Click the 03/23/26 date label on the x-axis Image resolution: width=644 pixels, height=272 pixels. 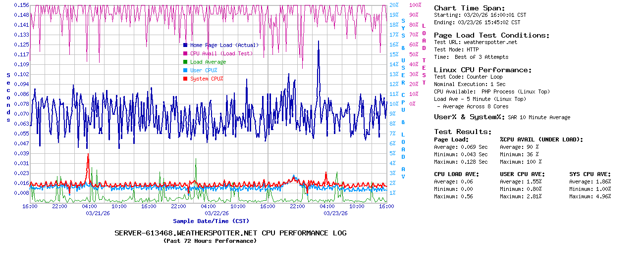pos(335,213)
